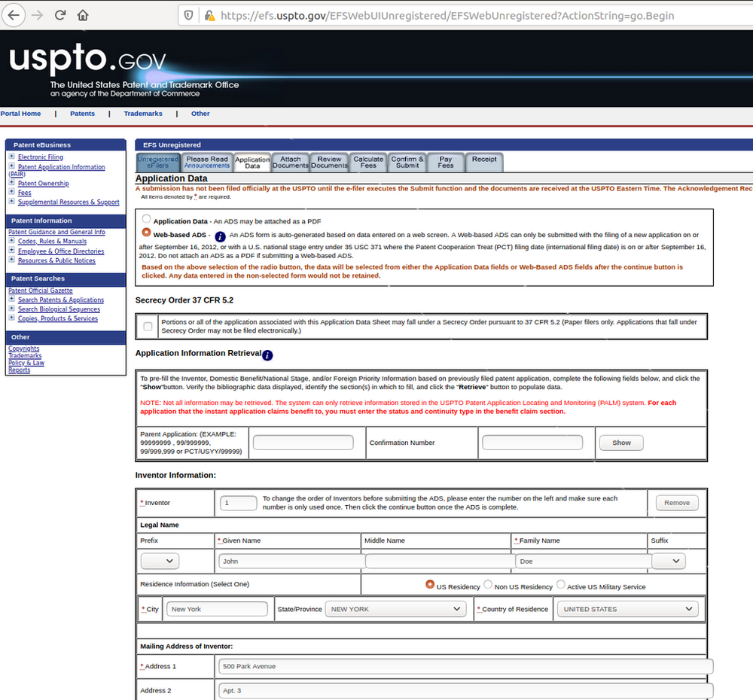Click the browser forward arrow
Viewport: 753px width, 700px height.
37,15
